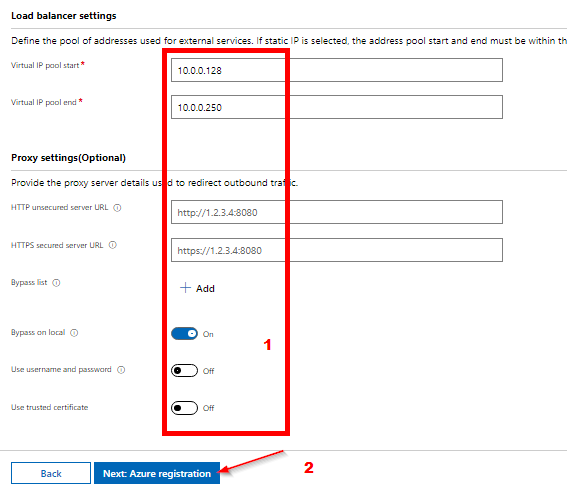This screenshot has width=567, height=492.
Task: Click info icon next to Use username and password
Action: click(121, 370)
